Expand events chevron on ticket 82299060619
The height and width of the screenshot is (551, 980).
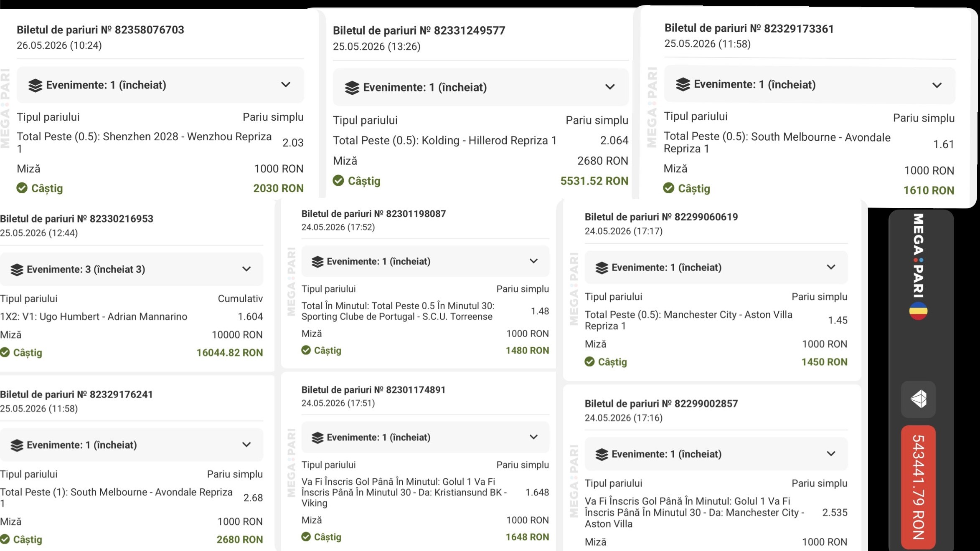[831, 267]
